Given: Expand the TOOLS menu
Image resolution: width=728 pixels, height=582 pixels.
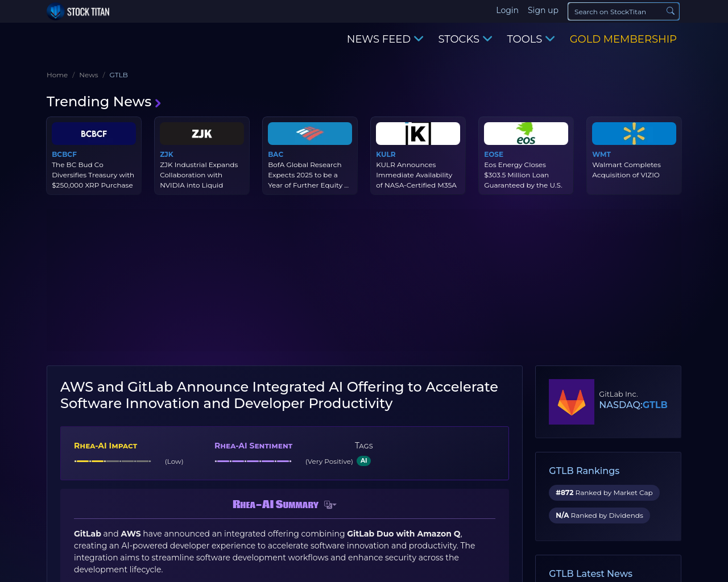Looking at the screenshot, I should [x=531, y=39].
